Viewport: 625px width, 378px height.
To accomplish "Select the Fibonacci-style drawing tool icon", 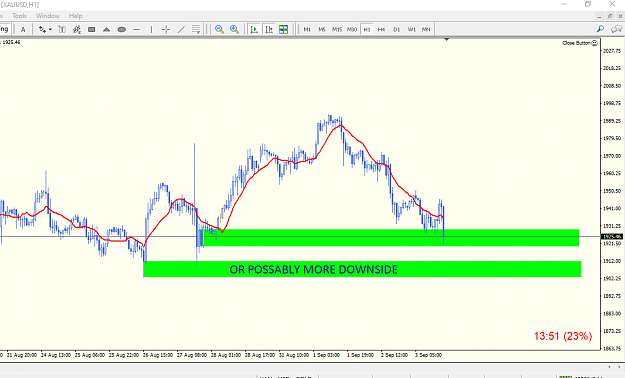I will pos(77,30).
